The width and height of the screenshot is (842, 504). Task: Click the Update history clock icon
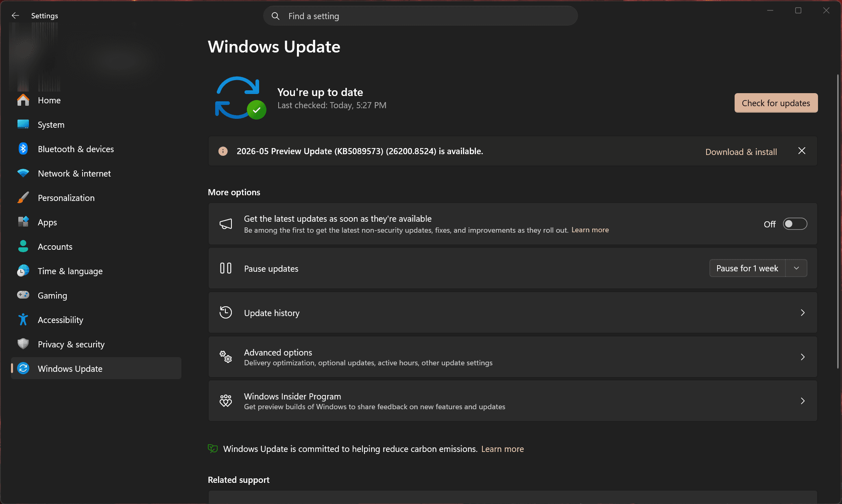click(226, 313)
